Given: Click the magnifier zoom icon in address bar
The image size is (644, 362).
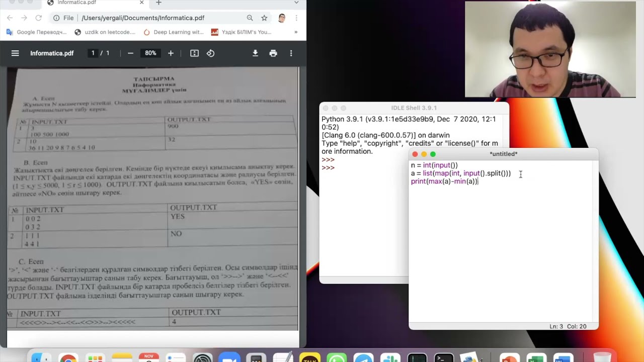Looking at the screenshot, I should click(x=250, y=18).
